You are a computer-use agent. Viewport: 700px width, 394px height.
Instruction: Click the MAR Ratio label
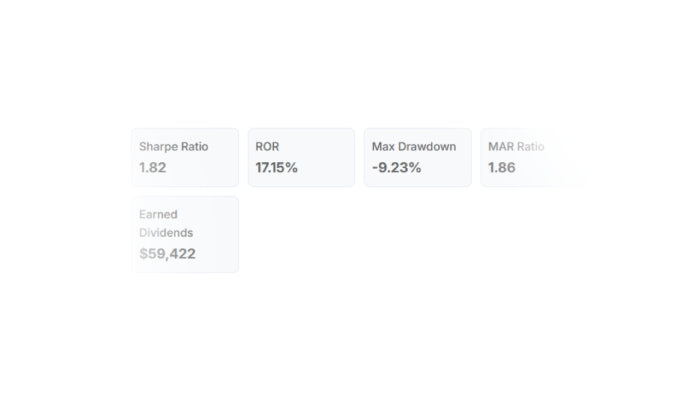point(516,147)
